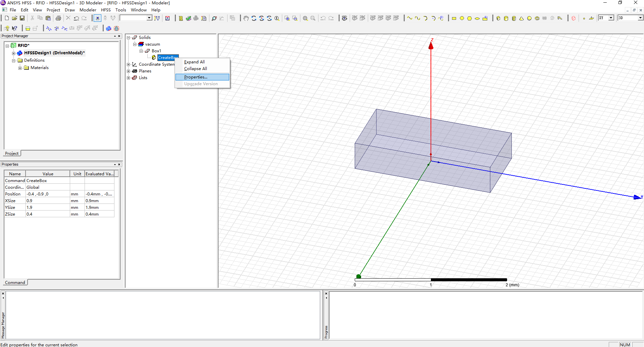
Task: Toggle object visibility with the eye icon
Action: click(x=344, y=18)
